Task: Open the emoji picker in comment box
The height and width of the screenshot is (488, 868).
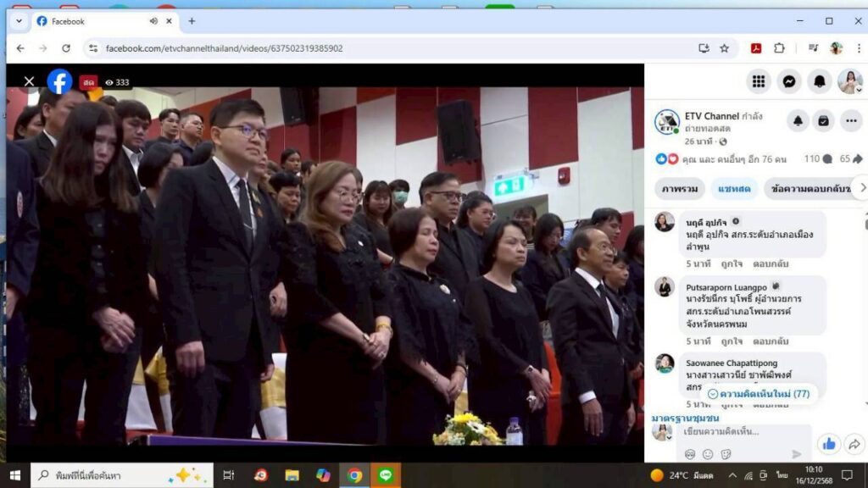Action: [708, 455]
